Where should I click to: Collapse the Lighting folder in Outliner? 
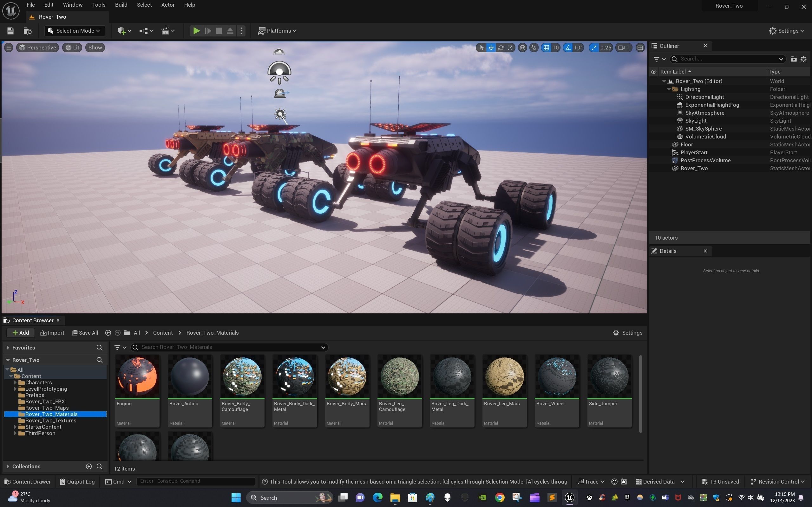coord(669,89)
